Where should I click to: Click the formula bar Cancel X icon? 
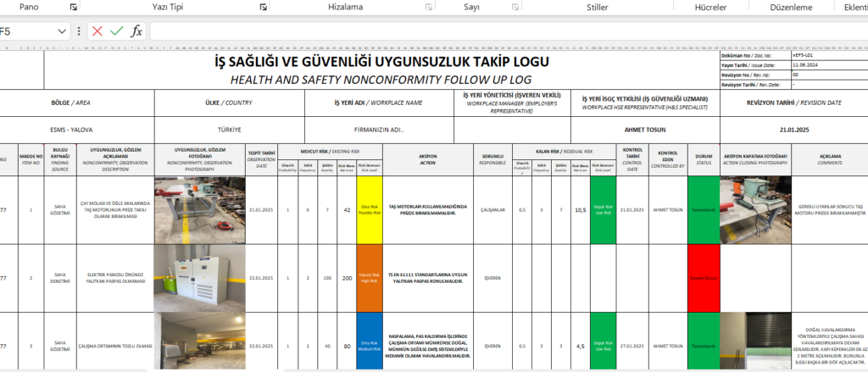(x=97, y=31)
